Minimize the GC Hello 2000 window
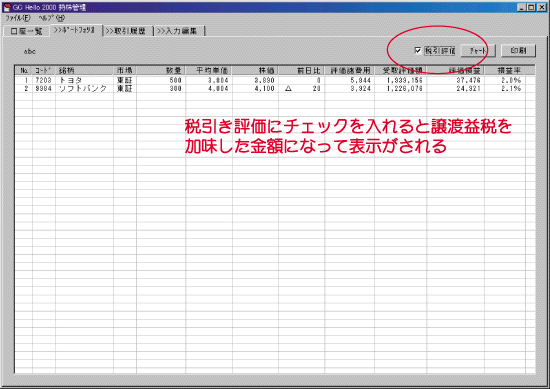Image resolution: width=550 pixels, height=389 pixels. pyautogui.click(x=522, y=7)
